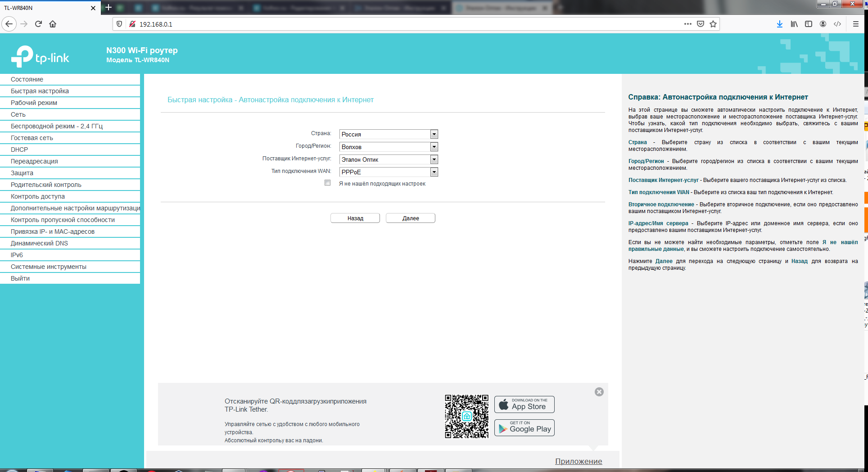Click the 'N300 Wi-Fi роутер' header title
Image resolution: width=868 pixels, height=472 pixels.
[142, 50]
